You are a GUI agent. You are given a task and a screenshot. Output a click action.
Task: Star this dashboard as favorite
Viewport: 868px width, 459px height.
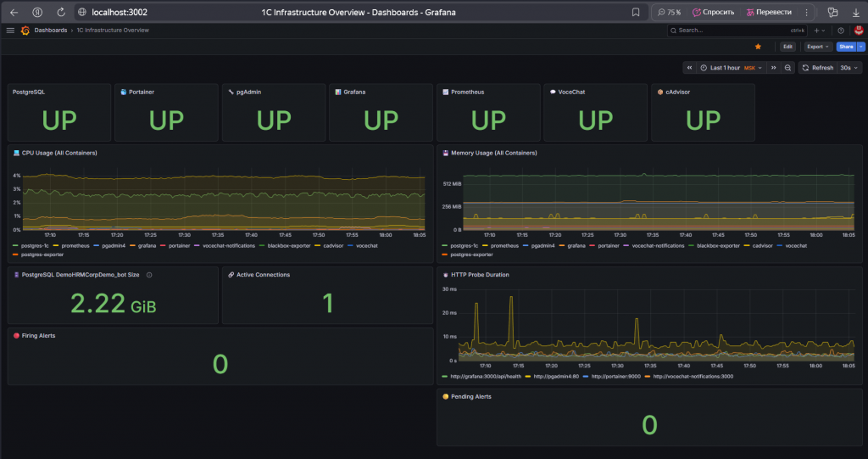[758, 47]
